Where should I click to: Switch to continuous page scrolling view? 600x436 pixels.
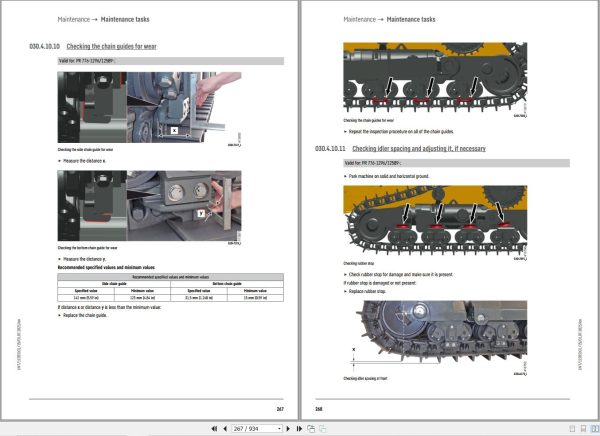[x=583, y=429]
